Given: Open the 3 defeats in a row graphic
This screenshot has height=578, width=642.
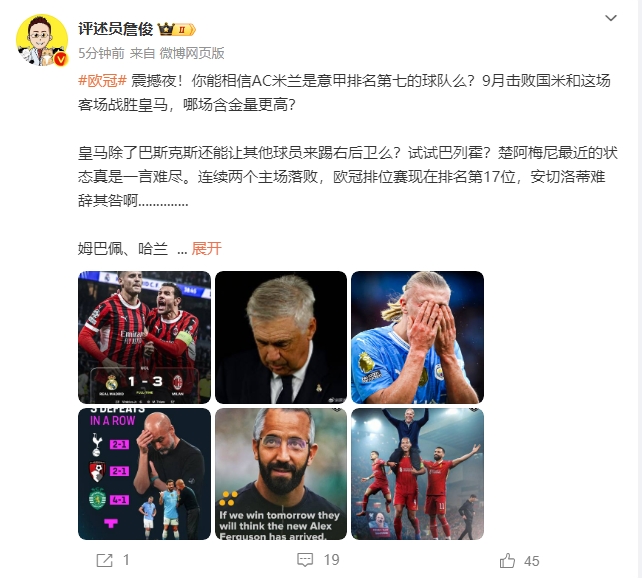Looking at the screenshot, I should click(x=145, y=474).
